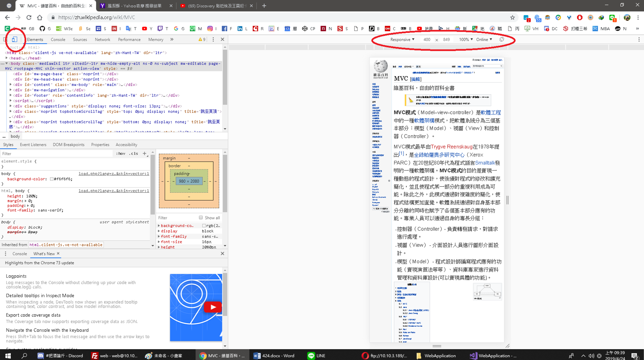Click the #f6f6f6 background-color swatch
Screen dimensions: 644x360
point(52,179)
